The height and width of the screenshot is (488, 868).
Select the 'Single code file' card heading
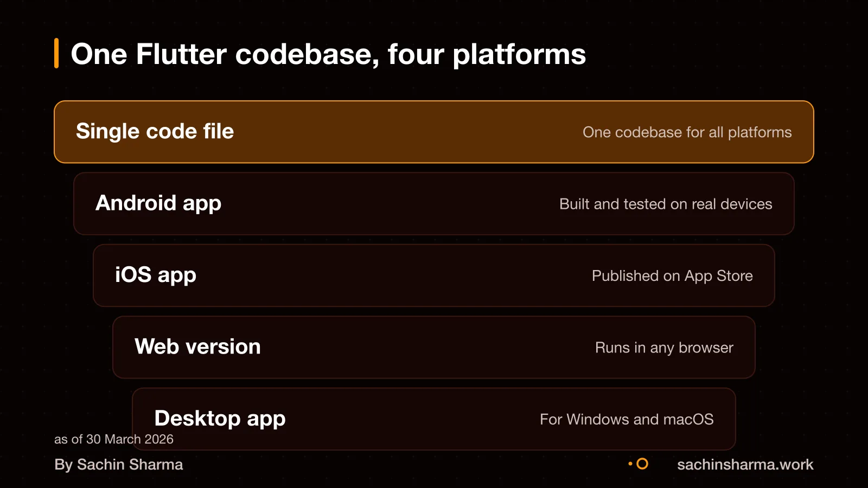(155, 131)
